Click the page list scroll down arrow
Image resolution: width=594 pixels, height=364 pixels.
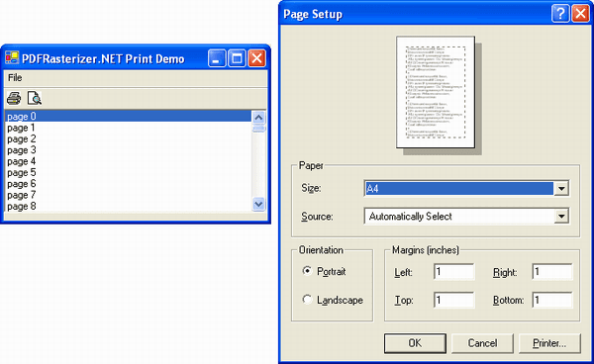pos(258,205)
